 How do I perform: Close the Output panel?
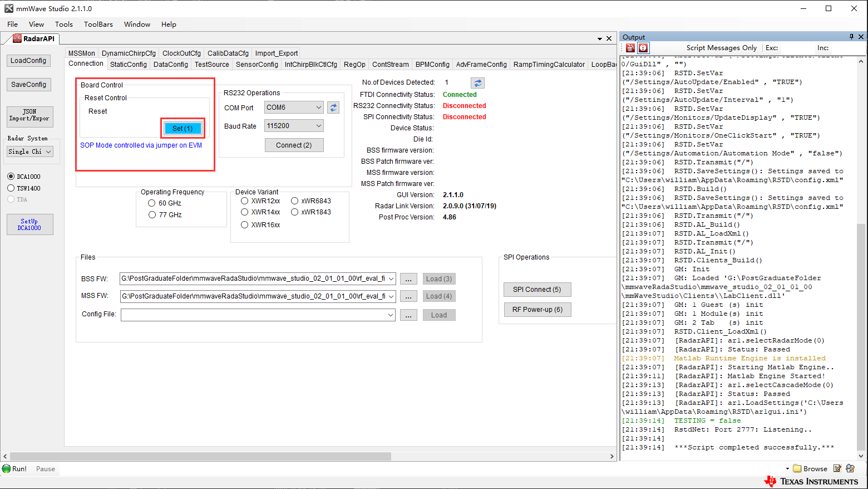tap(861, 37)
